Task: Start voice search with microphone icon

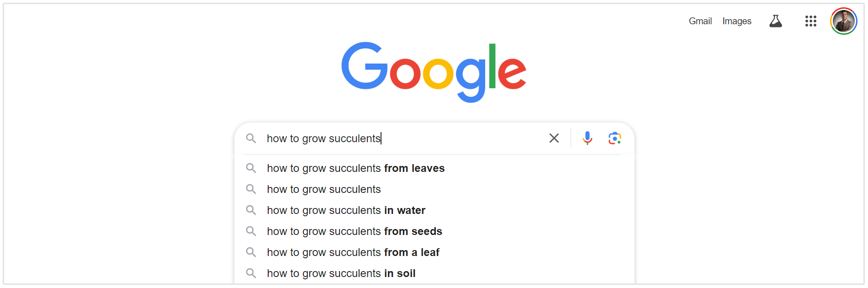Action: tap(587, 138)
